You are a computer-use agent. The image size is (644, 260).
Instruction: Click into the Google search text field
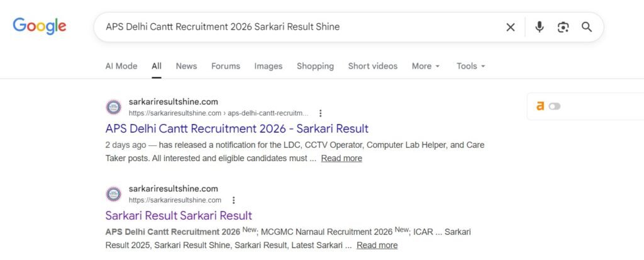click(x=296, y=27)
